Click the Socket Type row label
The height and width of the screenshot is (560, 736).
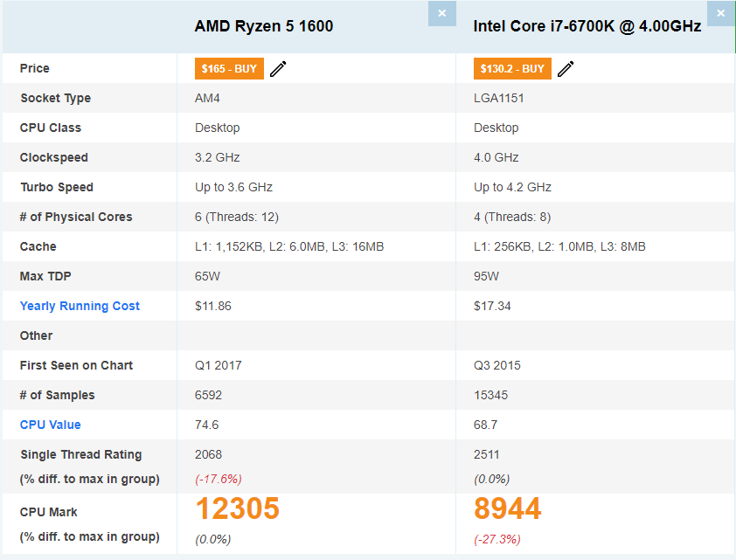coord(55,98)
